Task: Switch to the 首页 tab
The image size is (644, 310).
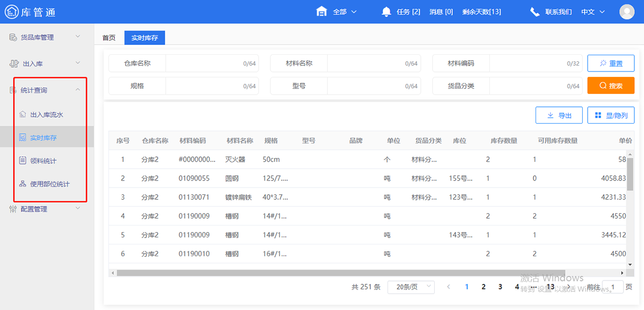Action: 109,38
